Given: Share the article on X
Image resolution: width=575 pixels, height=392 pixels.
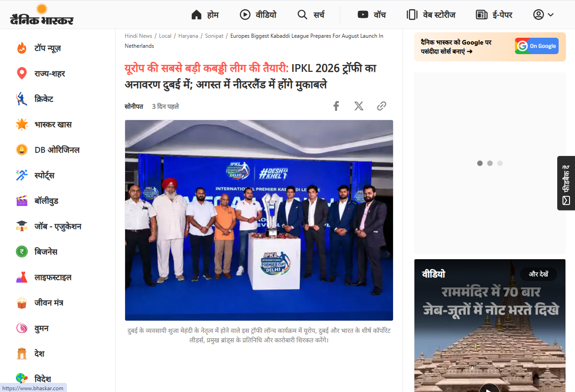Looking at the screenshot, I should (x=359, y=106).
